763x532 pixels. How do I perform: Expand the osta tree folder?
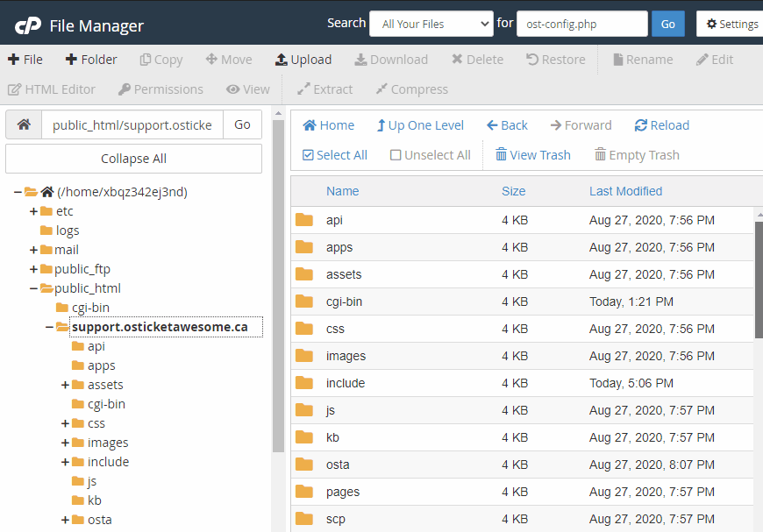tap(65, 520)
